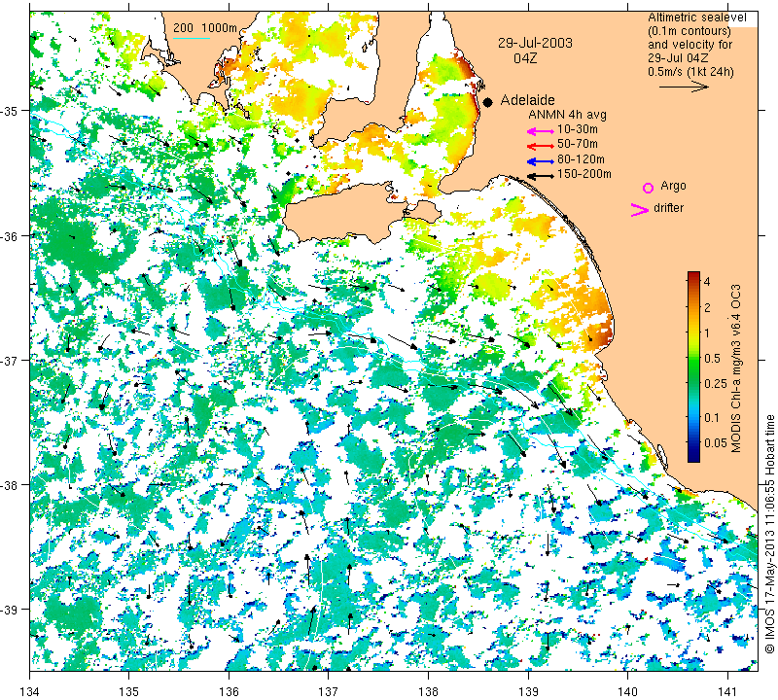This screenshot has height=700, width=778.
Task: Click the '50-70m' depth label
Action: click(577, 144)
